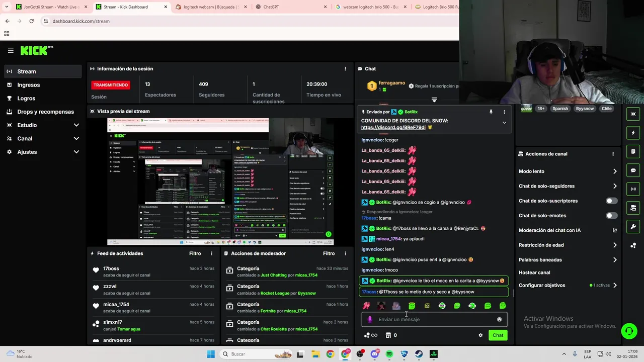
Task: Open Moderación del chat con IA external link
Action: coord(615,230)
